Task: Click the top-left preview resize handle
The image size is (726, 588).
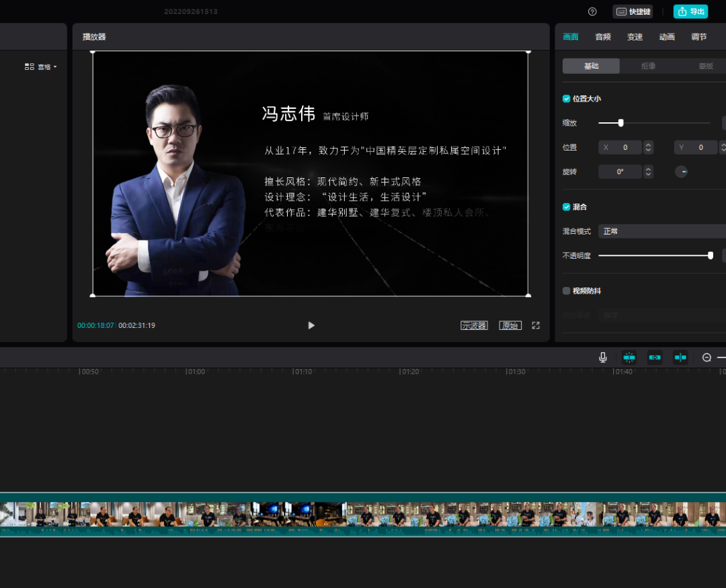Action: tap(93, 52)
